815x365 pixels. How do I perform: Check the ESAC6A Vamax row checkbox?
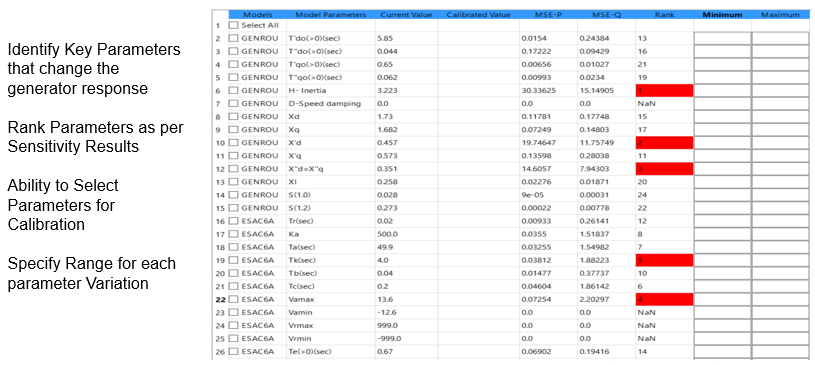click(x=233, y=299)
